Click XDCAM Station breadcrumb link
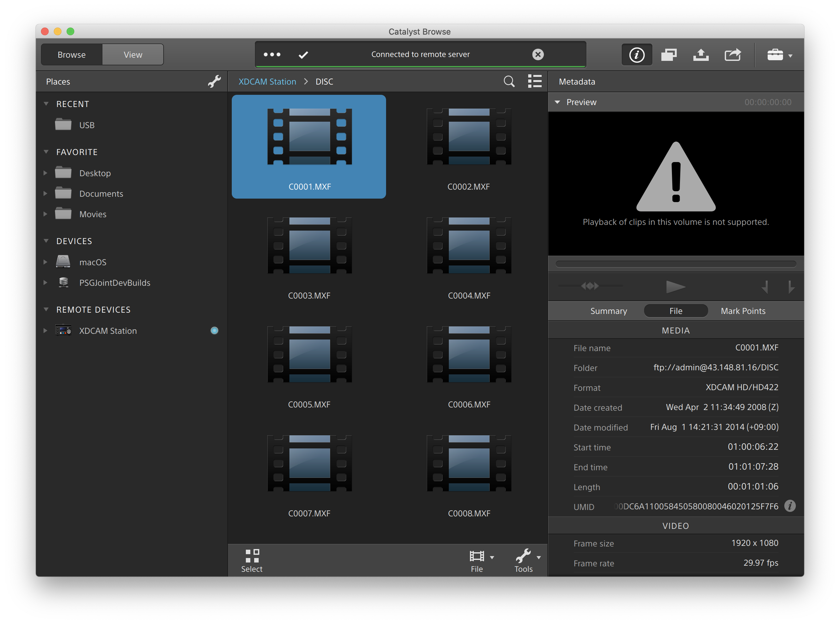Viewport: 840px width, 624px height. 267,82
